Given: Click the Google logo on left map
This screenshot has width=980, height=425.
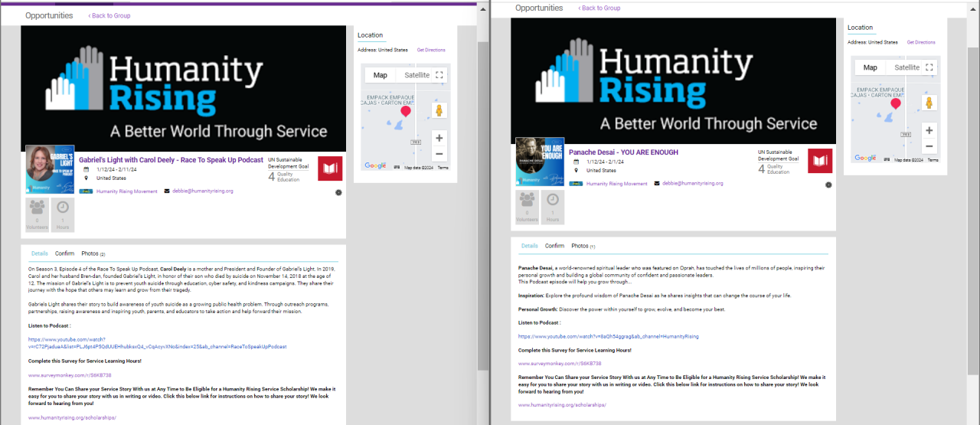Looking at the screenshot, I should click(375, 165).
